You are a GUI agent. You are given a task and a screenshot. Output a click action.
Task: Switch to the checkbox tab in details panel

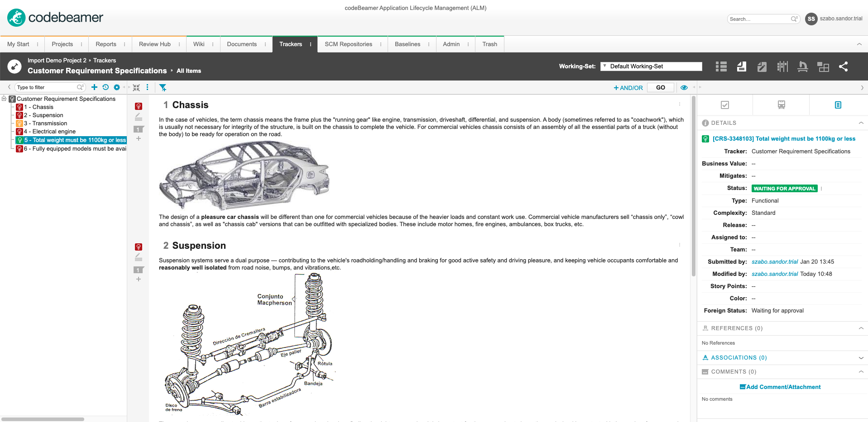point(724,104)
